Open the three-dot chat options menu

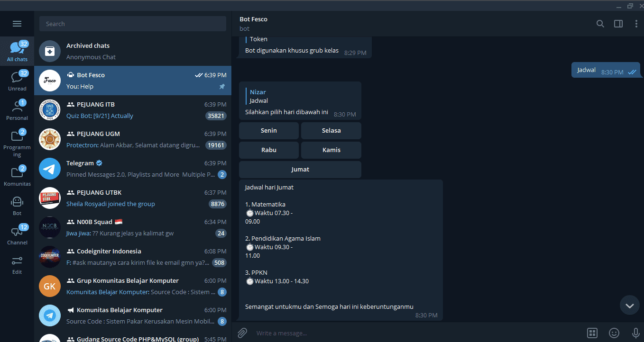(636, 24)
